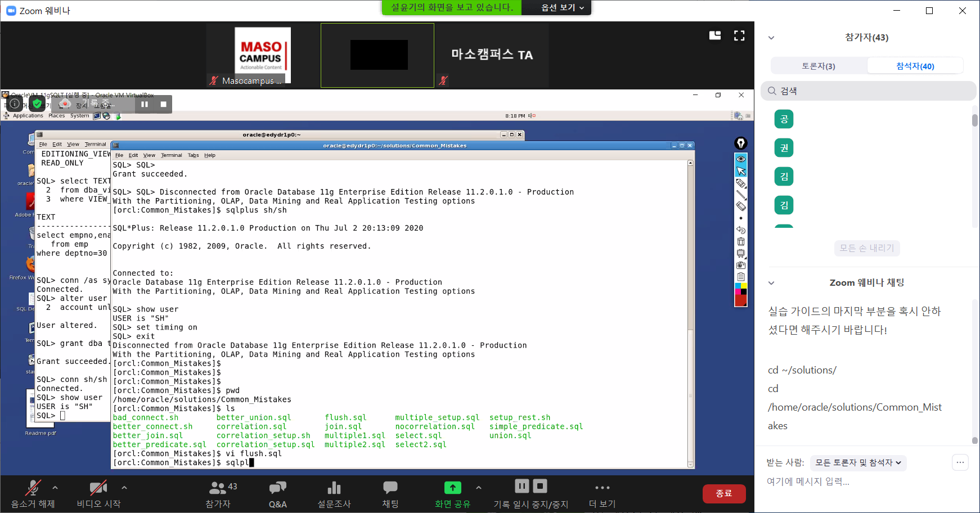This screenshot has height=513, width=980.
Task: Switch to the attendees (참석자) tab
Action: pos(915,66)
